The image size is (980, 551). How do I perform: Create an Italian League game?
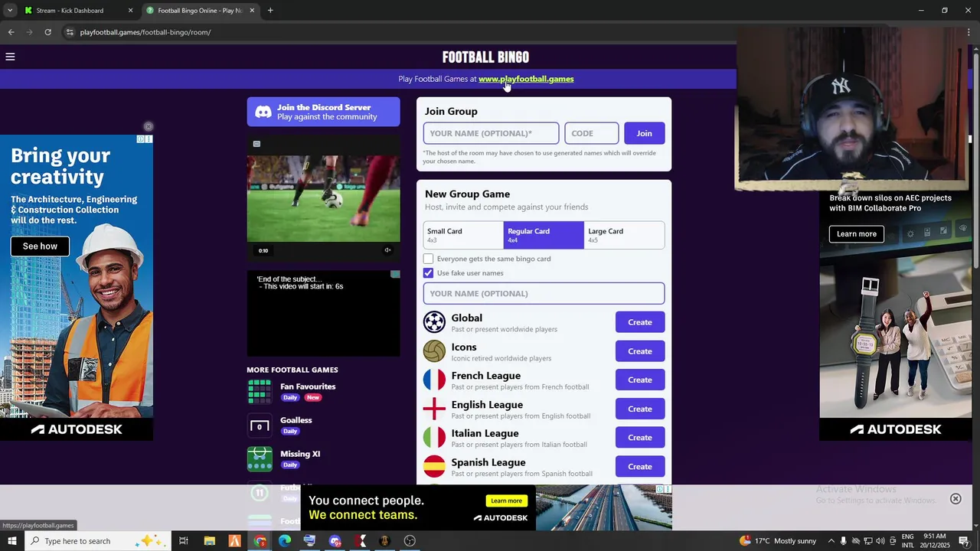point(640,438)
